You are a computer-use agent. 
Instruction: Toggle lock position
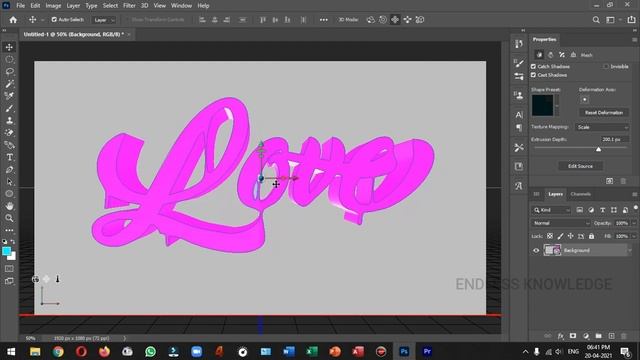[571, 236]
